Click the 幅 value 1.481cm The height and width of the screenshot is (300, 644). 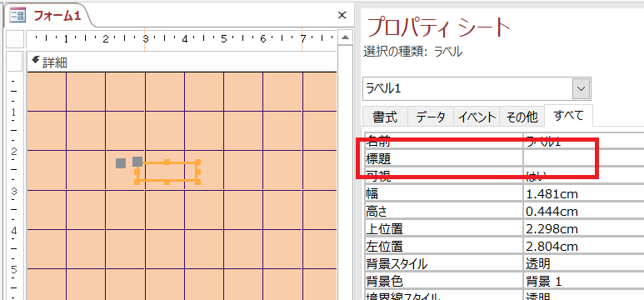(x=583, y=193)
